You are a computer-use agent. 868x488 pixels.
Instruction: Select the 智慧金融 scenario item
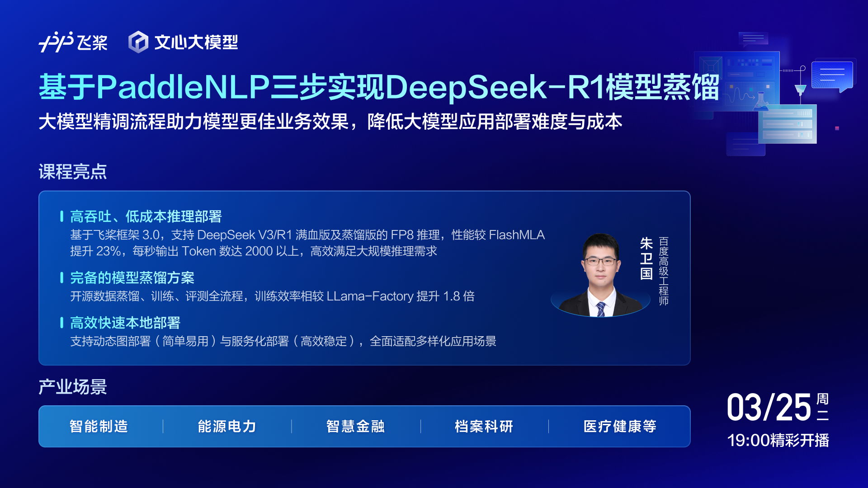(355, 426)
